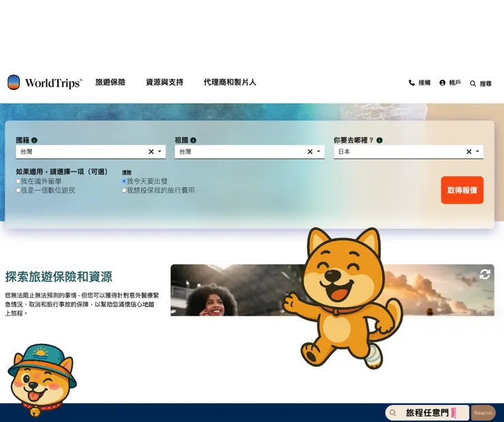Click the header search magnifier icon

click(473, 84)
